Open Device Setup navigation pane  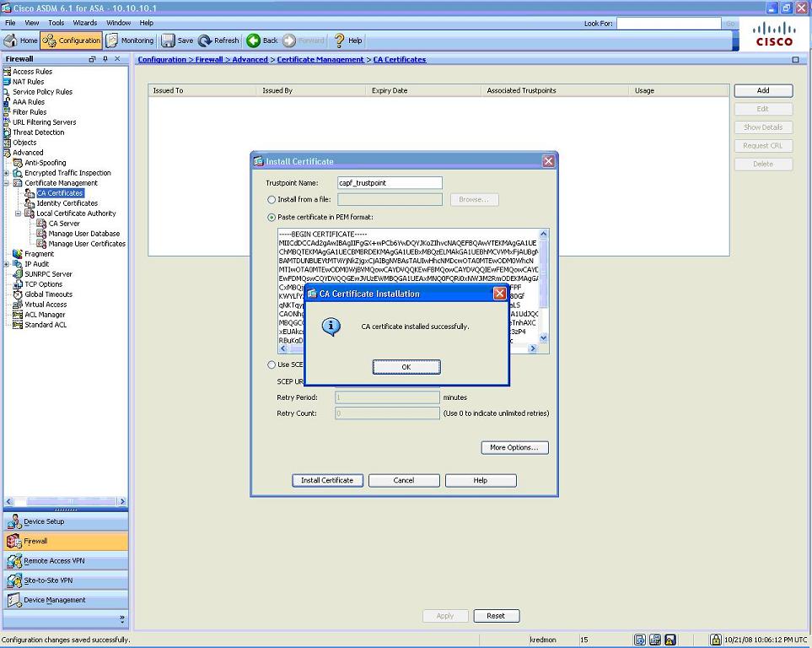[x=66, y=521]
